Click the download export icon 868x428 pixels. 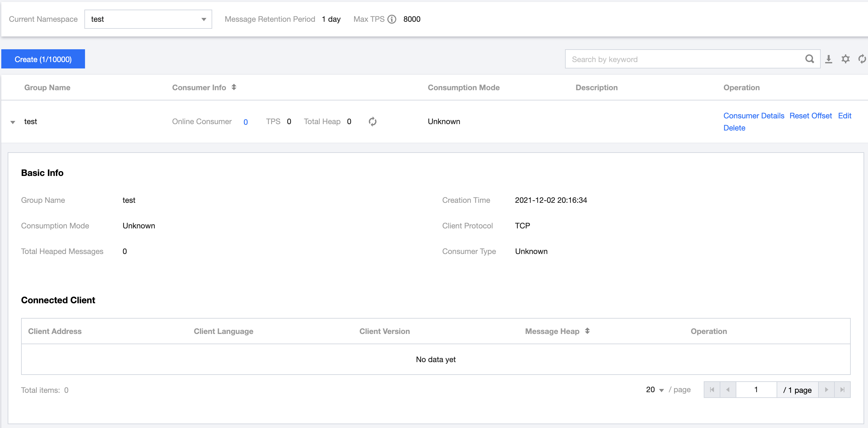tap(829, 59)
